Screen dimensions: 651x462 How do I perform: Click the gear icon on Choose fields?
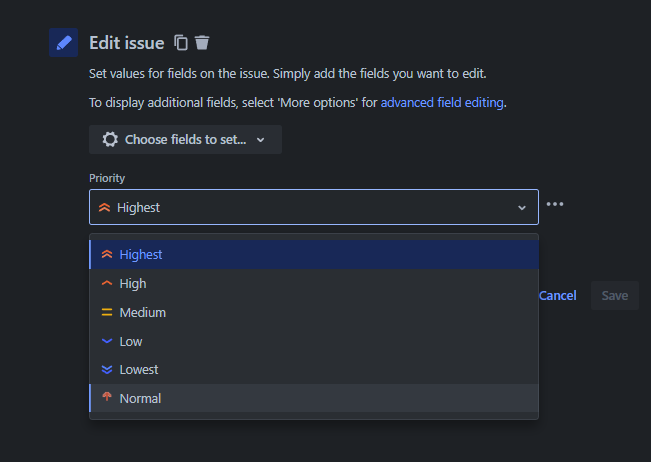click(110, 139)
